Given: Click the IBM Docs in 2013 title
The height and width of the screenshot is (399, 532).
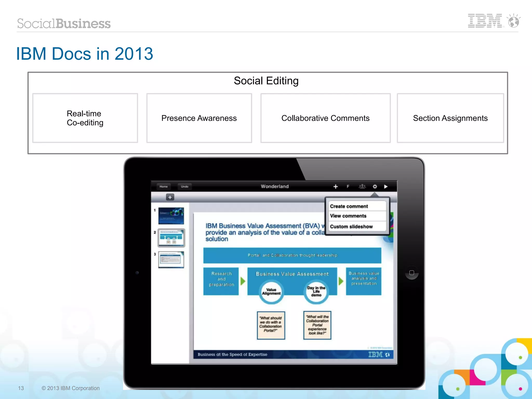Looking at the screenshot, I should pyautogui.click(x=85, y=54).
